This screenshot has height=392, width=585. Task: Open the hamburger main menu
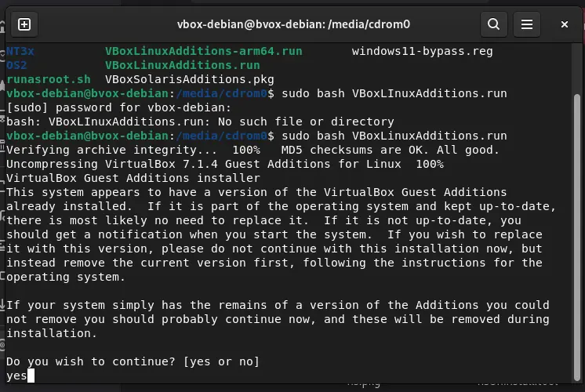pyautogui.click(x=528, y=24)
